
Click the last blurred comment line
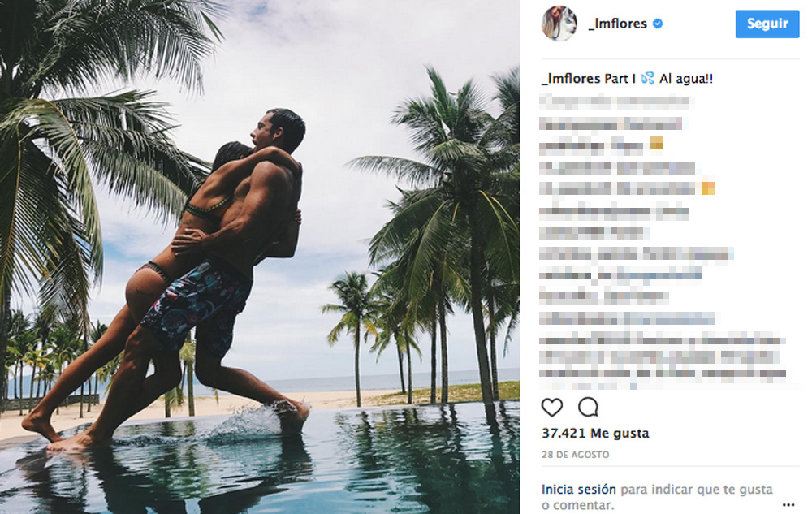pos(663,375)
